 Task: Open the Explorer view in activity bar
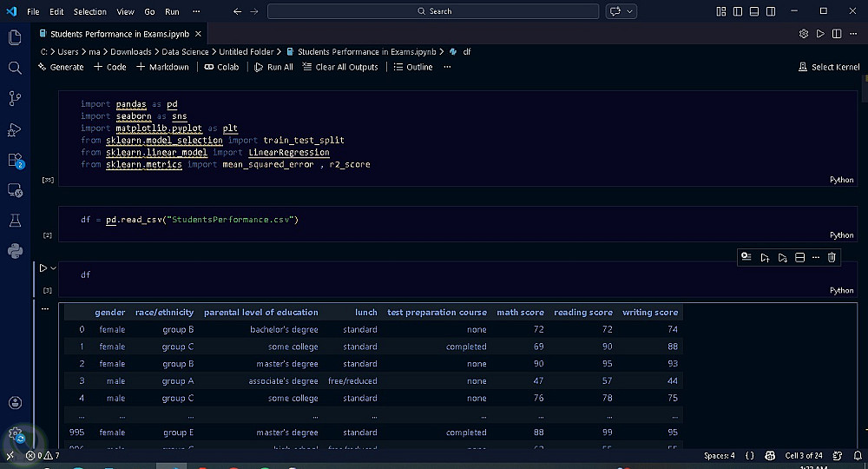pyautogui.click(x=15, y=37)
